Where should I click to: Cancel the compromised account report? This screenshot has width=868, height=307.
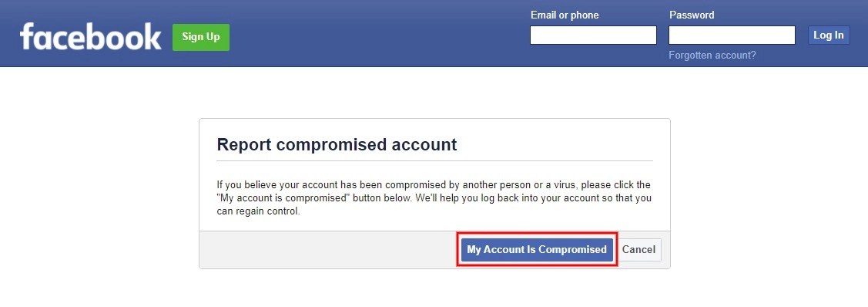point(638,249)
